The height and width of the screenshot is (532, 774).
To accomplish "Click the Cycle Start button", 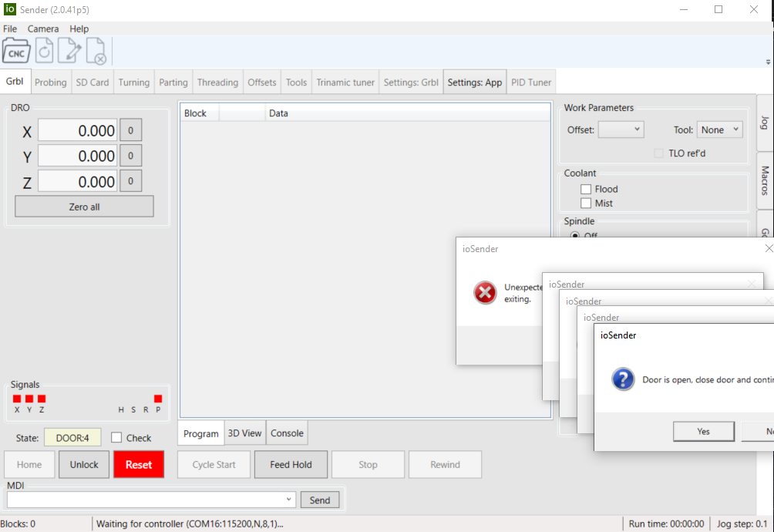I will tap(214, 464).
